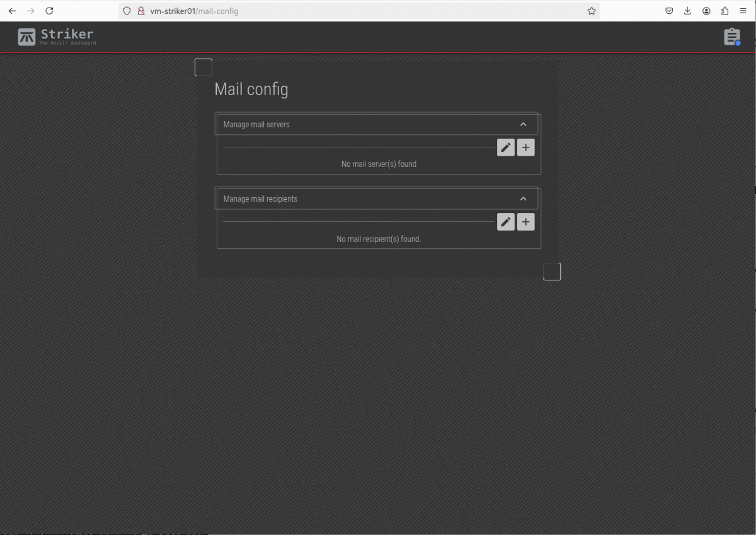Viewport: 756px width, 535px height.
Task: Click pencil edit icon for mail recipients
Action: click(505, 222)
